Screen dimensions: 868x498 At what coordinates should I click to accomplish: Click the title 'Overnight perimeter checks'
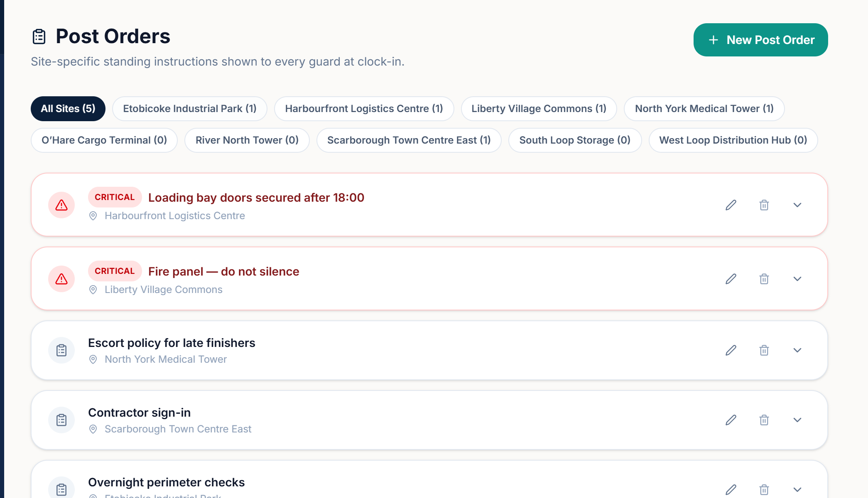click(x=167, y=482)
